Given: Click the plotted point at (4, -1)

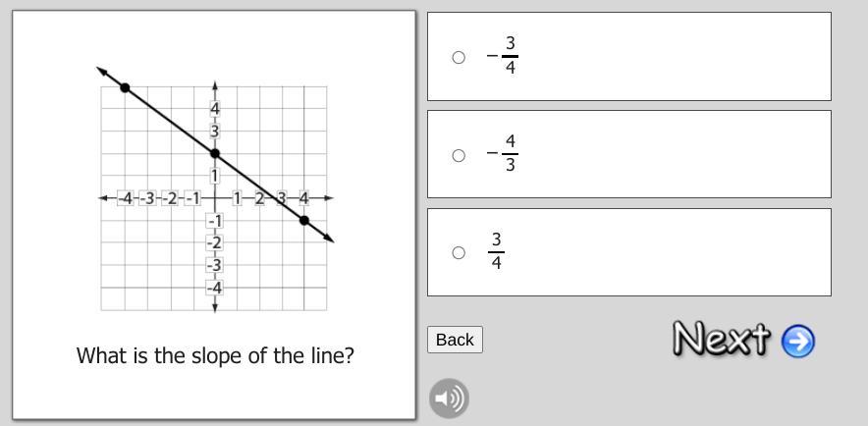Looking at the screenshot, I should click(304, 221).
